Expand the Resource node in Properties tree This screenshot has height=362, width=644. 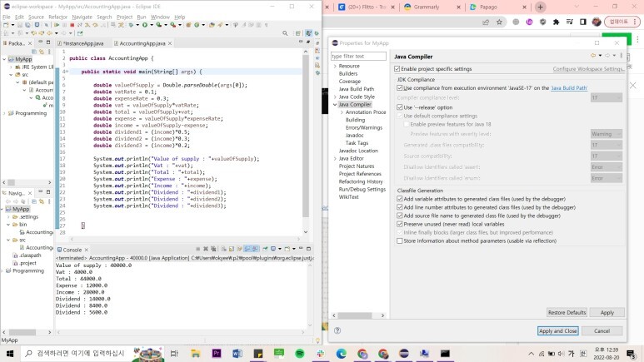click(x=335, y=66)
